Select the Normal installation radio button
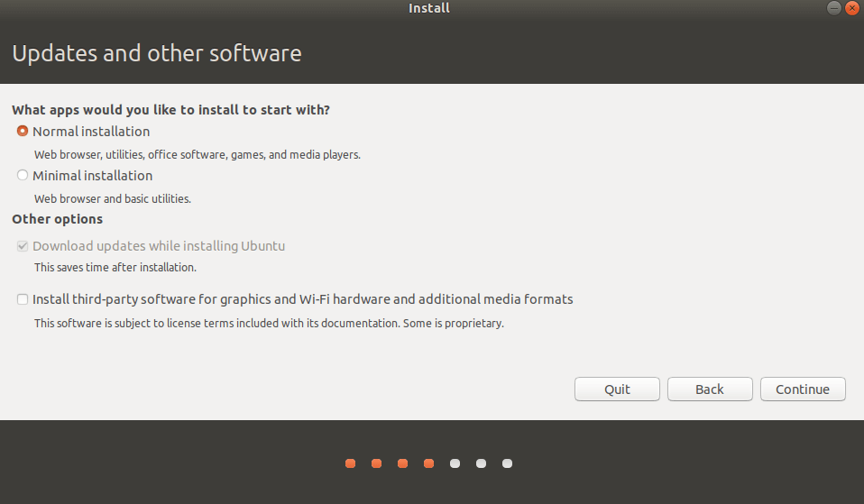Screen dimensions: 864x504 point(22,131)
